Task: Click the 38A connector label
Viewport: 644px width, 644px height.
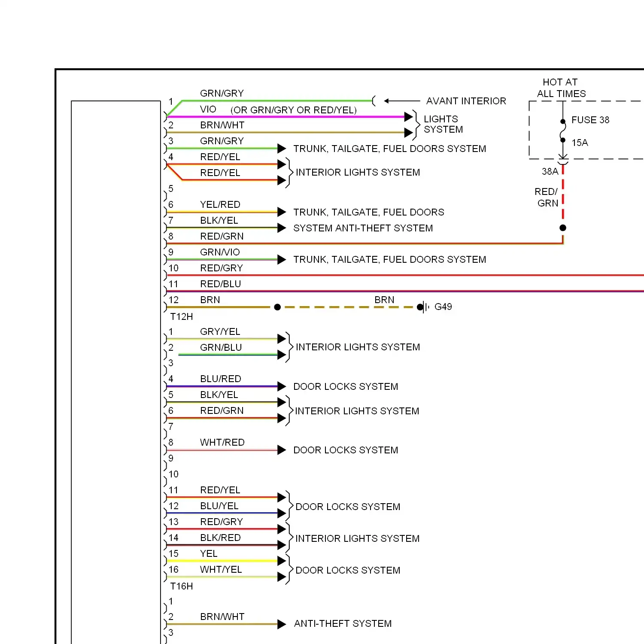Action: [x=550, y=171]
